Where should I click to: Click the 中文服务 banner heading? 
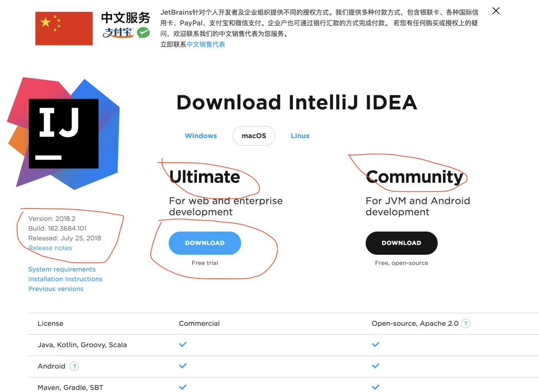point(126,18)
